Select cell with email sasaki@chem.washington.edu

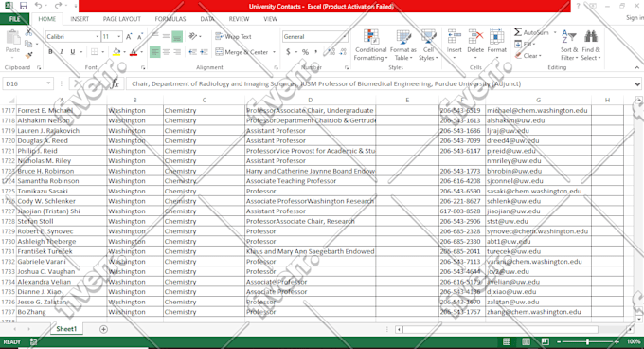(538, 192)
